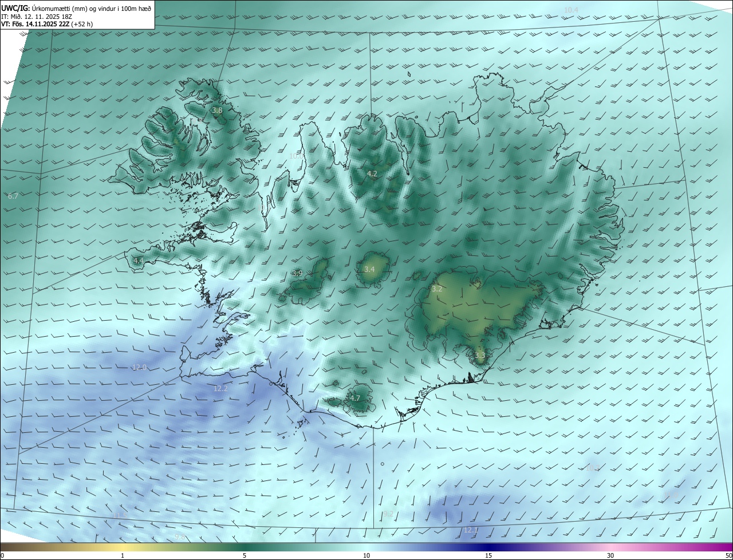Click the color scale tick label '5'

coord(245,555)
